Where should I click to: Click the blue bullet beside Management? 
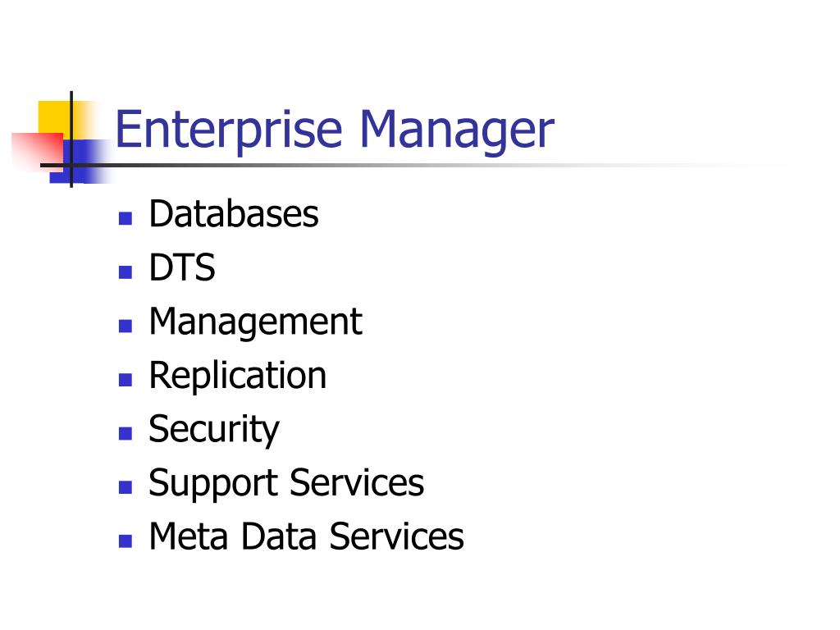point(126,326)
